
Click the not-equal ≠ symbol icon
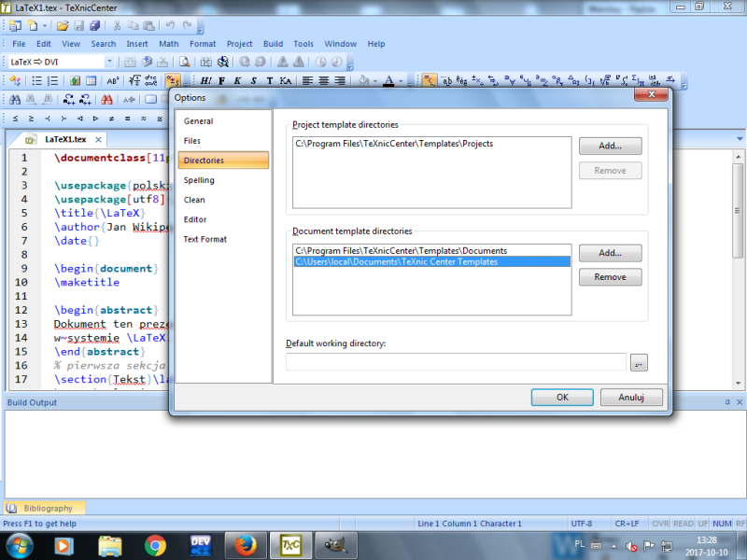[111, 119]
